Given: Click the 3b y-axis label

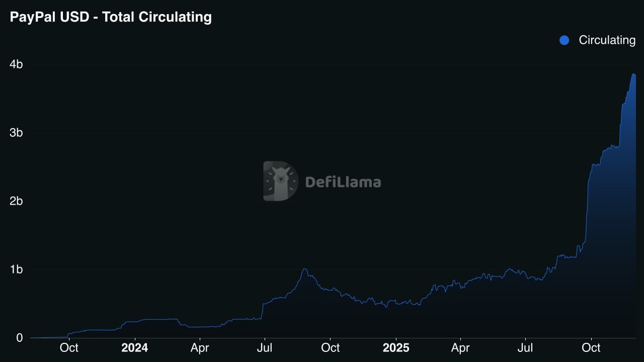Looking at the screenshot, I should pyautogui.click(x=17, y=133).
